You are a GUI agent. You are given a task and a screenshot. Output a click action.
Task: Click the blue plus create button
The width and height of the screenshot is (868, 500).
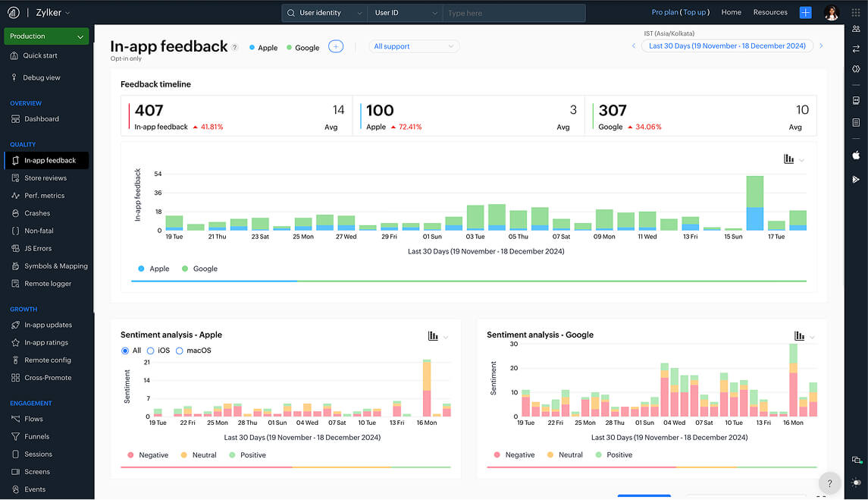[805, 12]
